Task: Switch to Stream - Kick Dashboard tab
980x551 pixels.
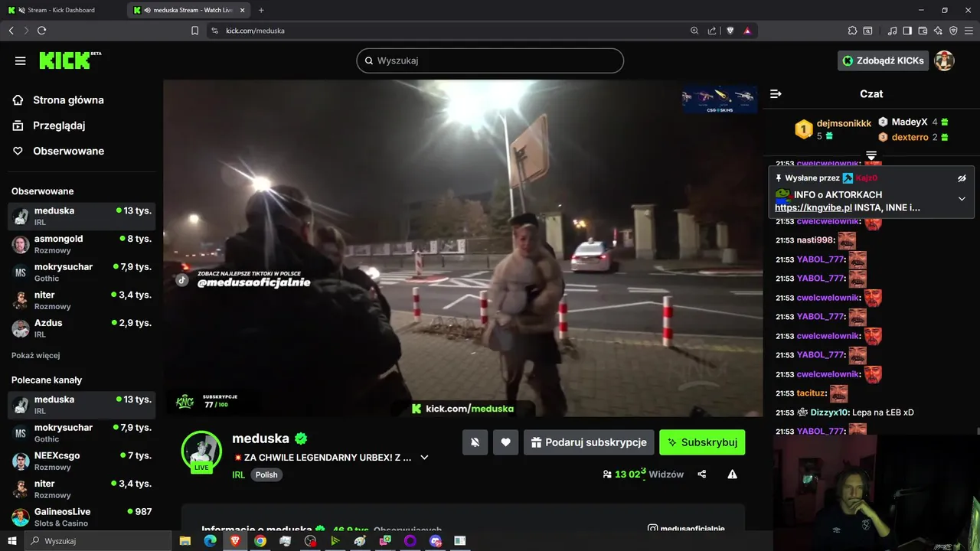Action: click(63, 10)
